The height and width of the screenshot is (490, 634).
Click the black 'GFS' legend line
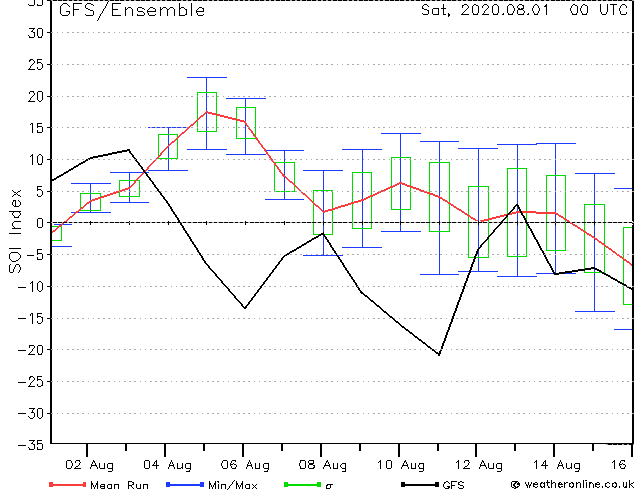point(420,484)
